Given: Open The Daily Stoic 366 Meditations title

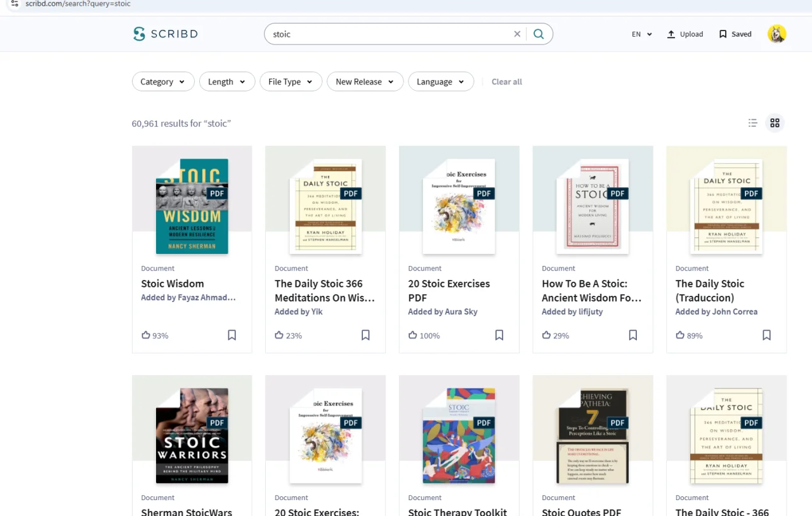Looking at the screenshot, I should 325,291.
